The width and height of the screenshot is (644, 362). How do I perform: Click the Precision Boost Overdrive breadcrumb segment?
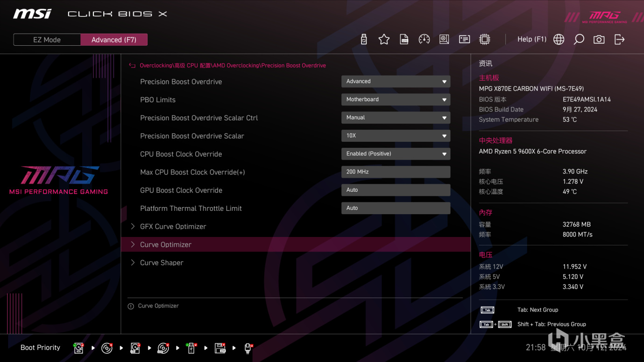294,66
